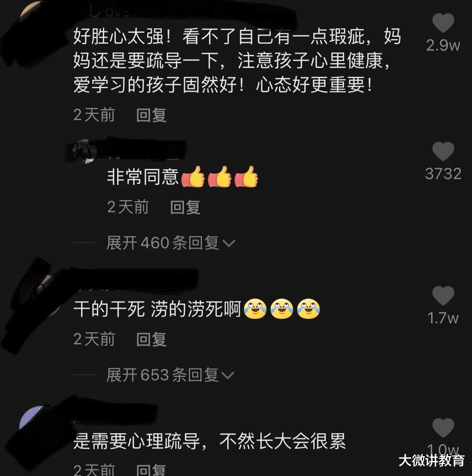Open the avatar beside the 非常同意 reply

[85, 151]
